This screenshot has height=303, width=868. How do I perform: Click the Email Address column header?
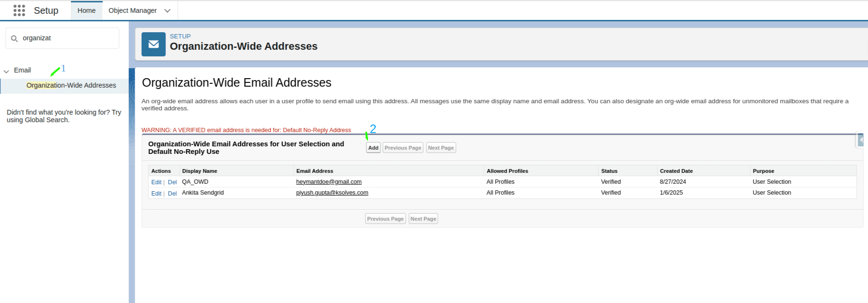(315, 171)
